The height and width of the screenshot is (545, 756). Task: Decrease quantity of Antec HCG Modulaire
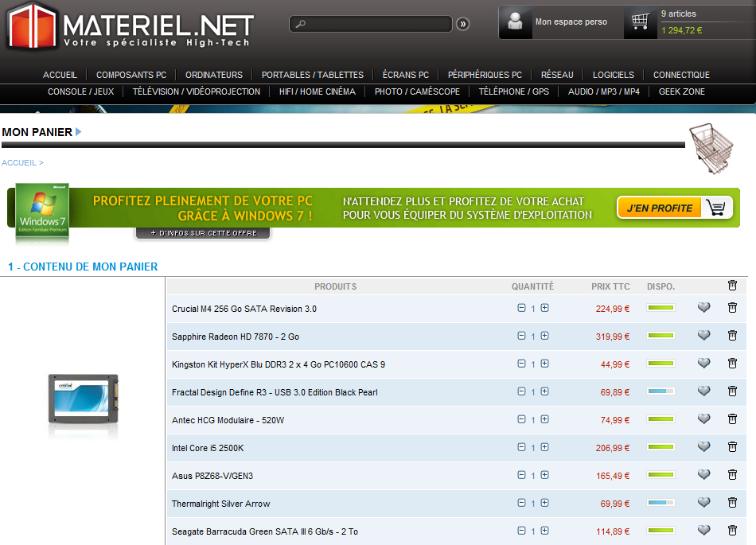[x=521, y=419]
